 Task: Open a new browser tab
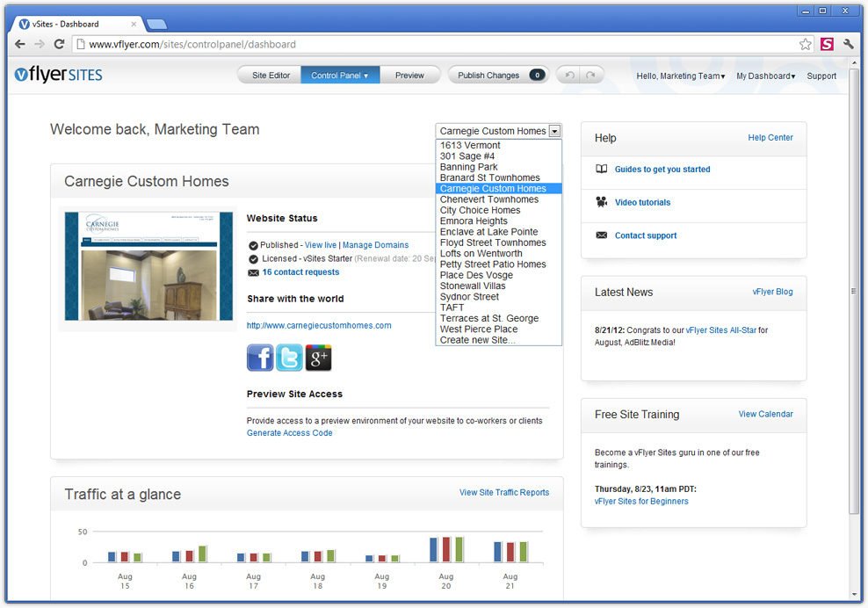[156, 24]
